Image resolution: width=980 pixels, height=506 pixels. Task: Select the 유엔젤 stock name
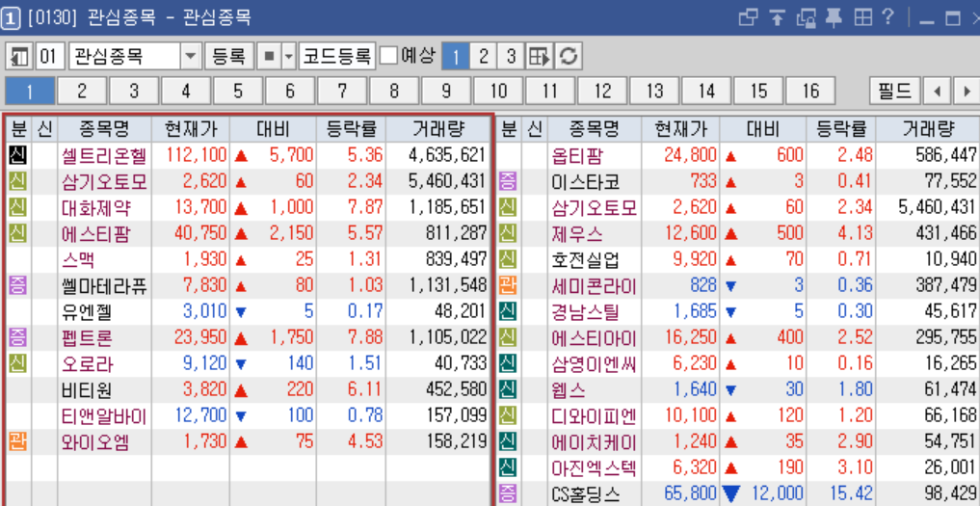pos(87,312)
